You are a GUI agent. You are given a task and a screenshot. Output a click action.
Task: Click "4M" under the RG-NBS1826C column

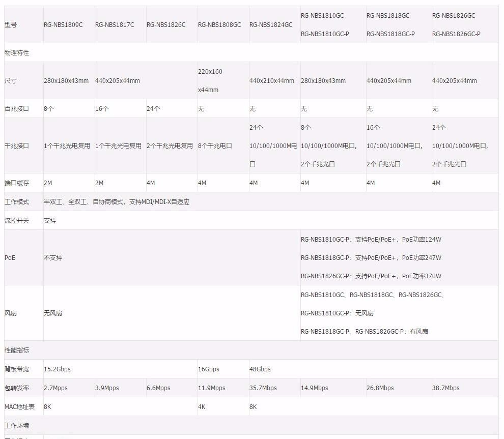pos(151,183)
